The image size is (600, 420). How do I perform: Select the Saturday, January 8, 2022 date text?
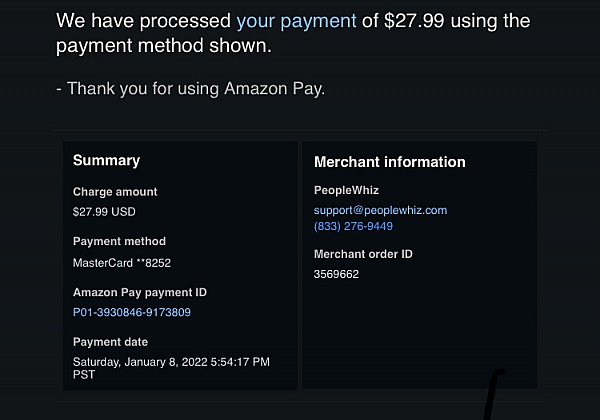(171, 362)
